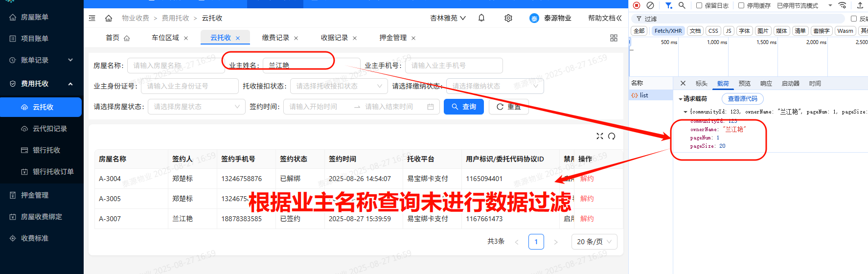Open settings via the gear icon

click(508, 18)
